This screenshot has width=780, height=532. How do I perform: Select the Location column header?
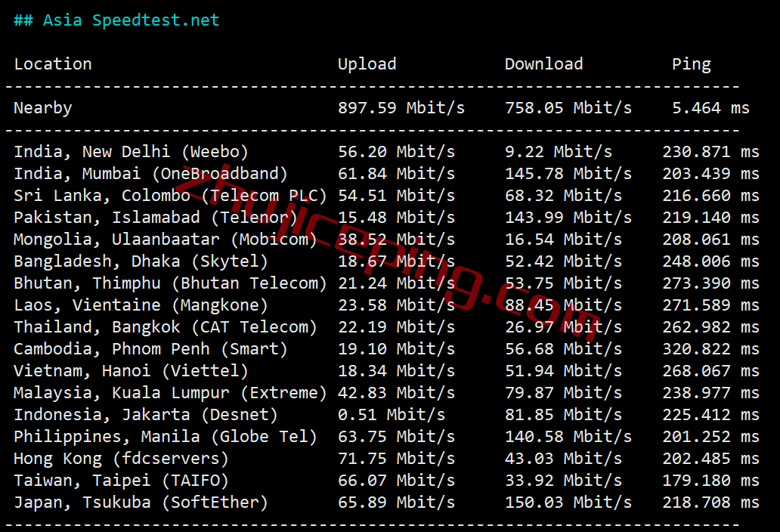(53, 64)
